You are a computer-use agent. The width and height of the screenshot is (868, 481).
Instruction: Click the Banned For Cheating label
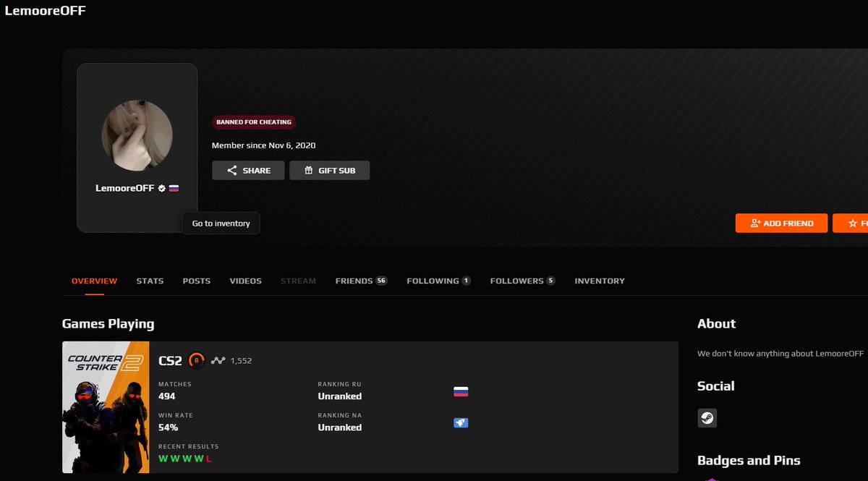(x=254, y=122)
